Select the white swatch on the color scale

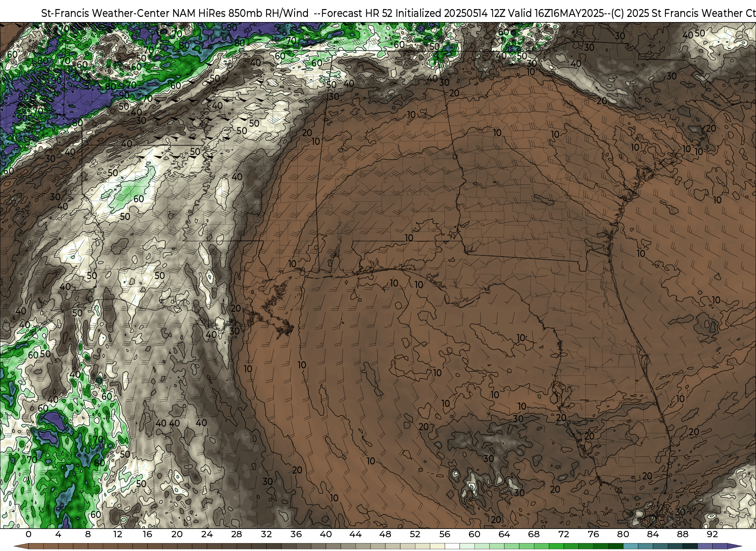pos(452,547)
